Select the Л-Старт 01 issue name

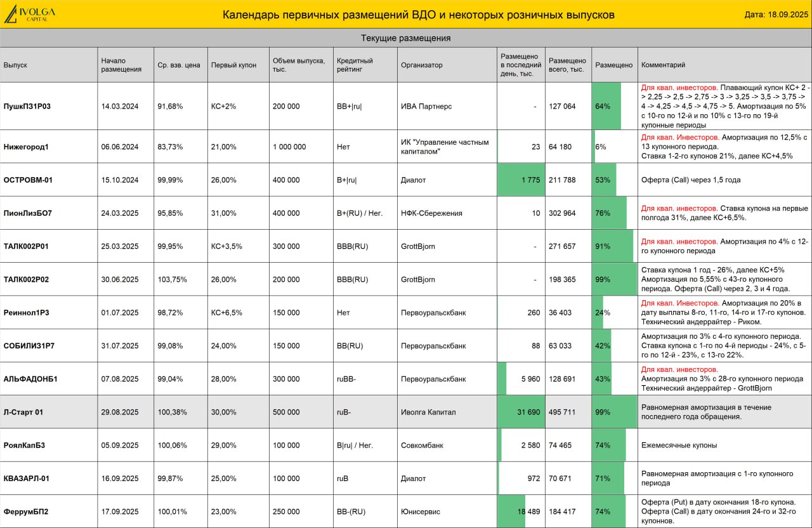(23, 412)
